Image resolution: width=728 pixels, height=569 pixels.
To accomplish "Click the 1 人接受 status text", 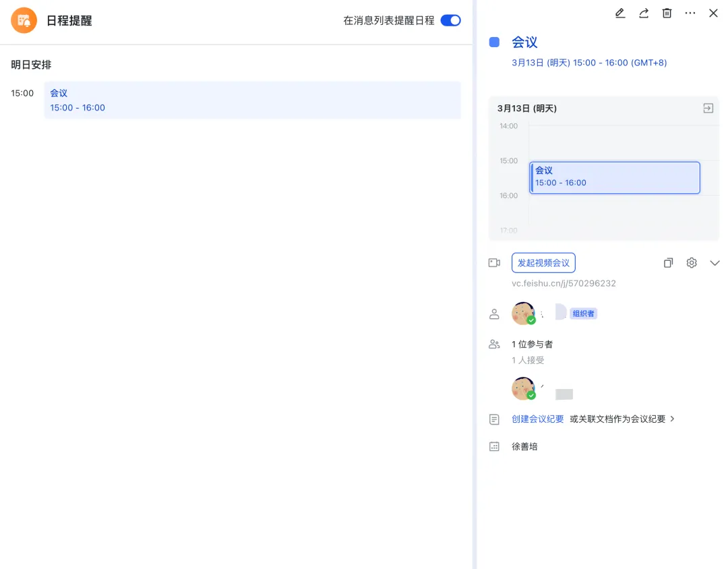I will 528,360.
